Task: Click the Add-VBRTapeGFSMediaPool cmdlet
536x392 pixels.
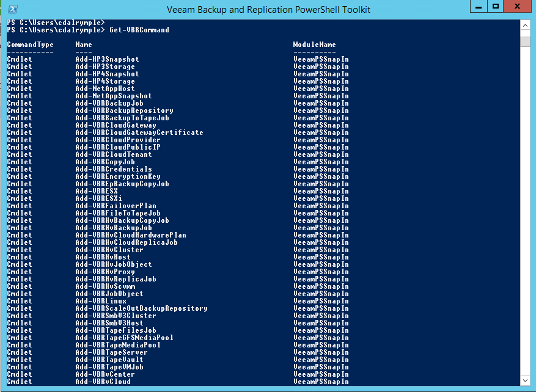Action: point(124,338)
